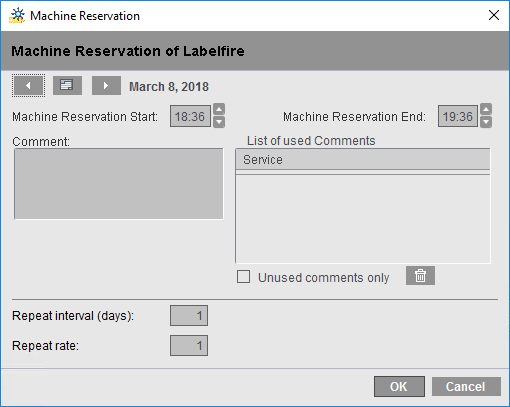Click the Machine Reservation Start time field
510x407 pixels.
coord(190,116)
